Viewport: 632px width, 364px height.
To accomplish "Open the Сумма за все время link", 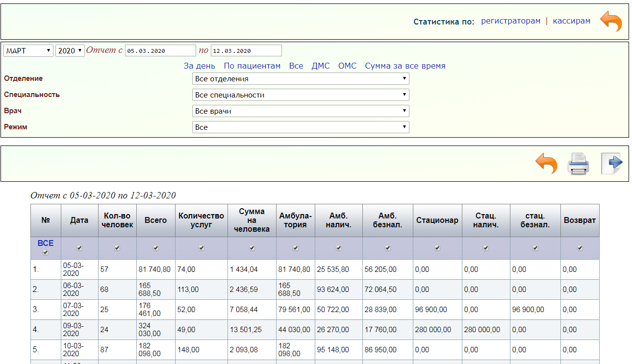I will pos(405,66).
